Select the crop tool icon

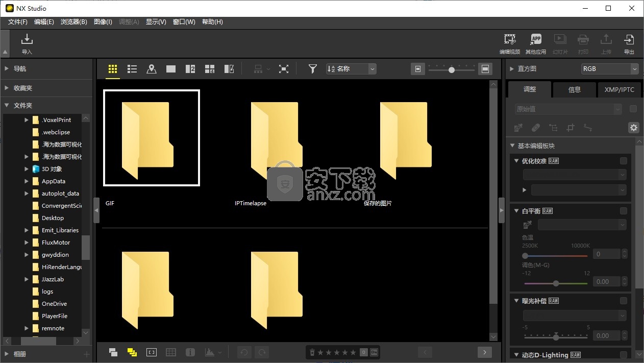(x=571, y=128)
